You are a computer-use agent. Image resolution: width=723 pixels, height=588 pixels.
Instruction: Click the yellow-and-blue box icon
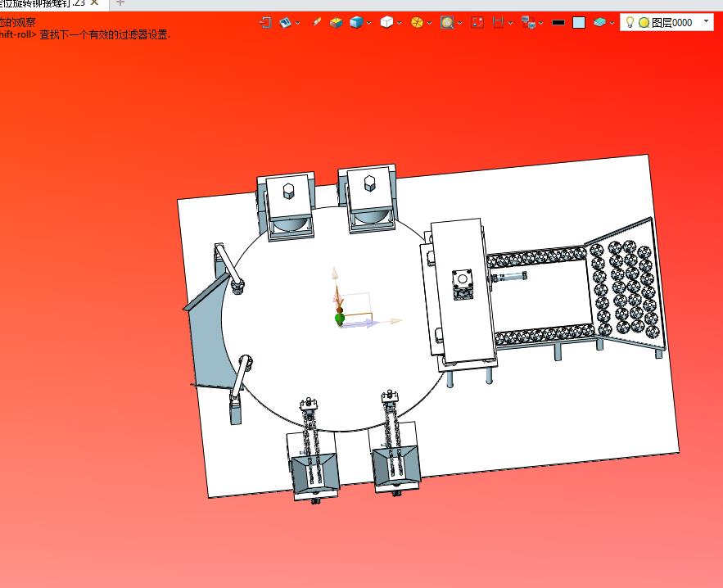pos(337,22)
